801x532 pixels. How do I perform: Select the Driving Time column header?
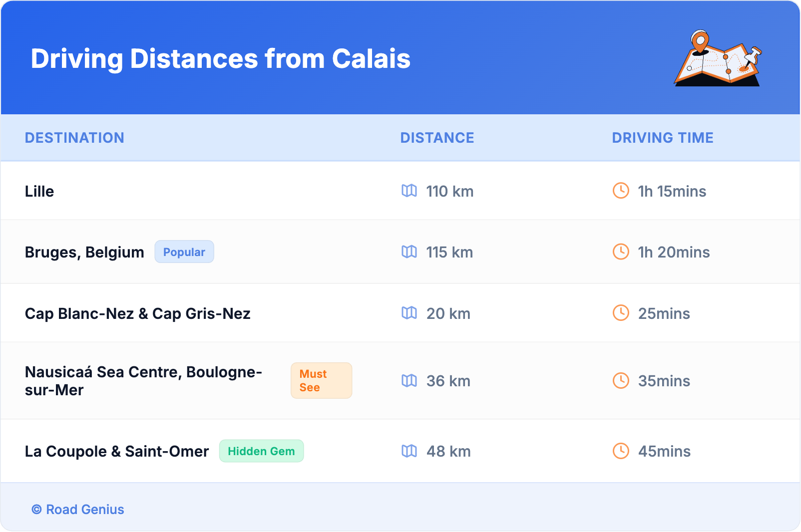point(663,138)
